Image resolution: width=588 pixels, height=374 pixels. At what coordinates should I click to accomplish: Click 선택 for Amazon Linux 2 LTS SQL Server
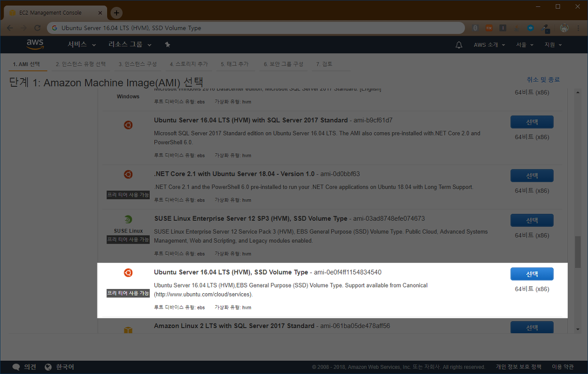[532, 327]
